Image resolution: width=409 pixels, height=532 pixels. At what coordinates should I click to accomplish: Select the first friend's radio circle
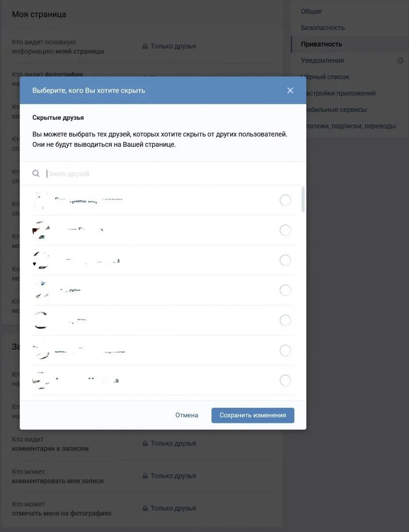285,200
